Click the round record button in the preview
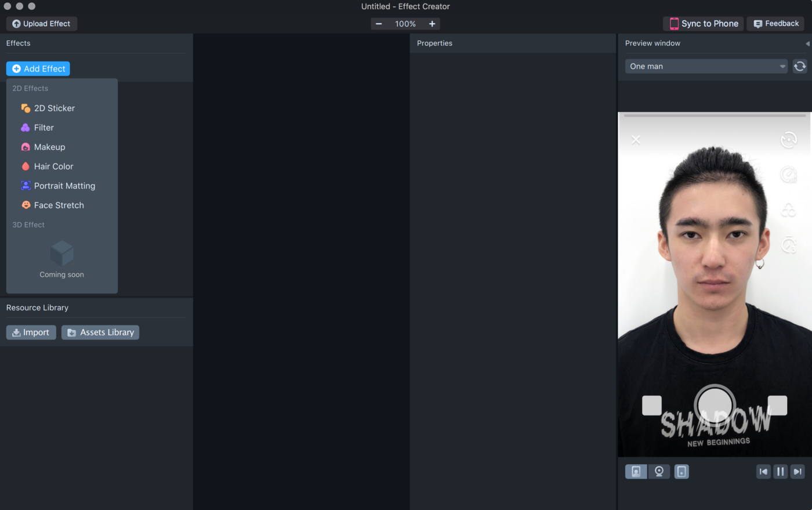This screenshot has height=510, width=812. tap(715, 405)
